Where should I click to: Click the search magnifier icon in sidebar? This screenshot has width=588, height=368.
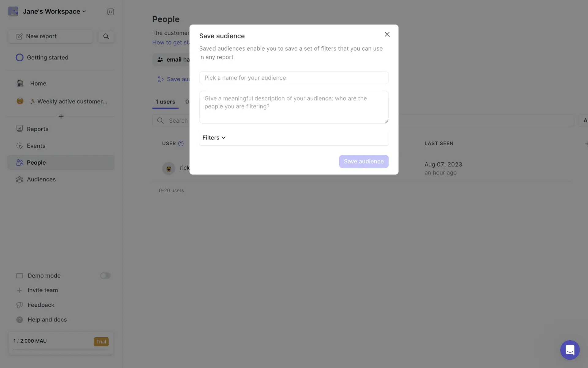point(106,36)
